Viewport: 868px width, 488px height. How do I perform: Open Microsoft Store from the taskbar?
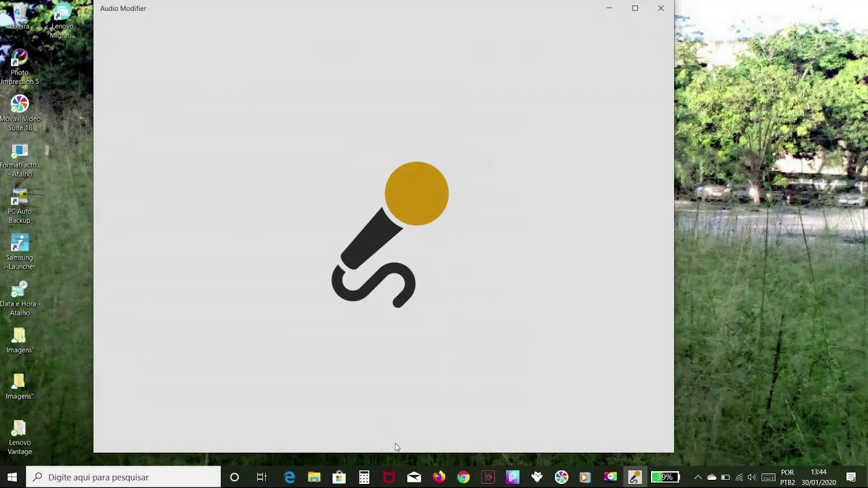point(339,477)
